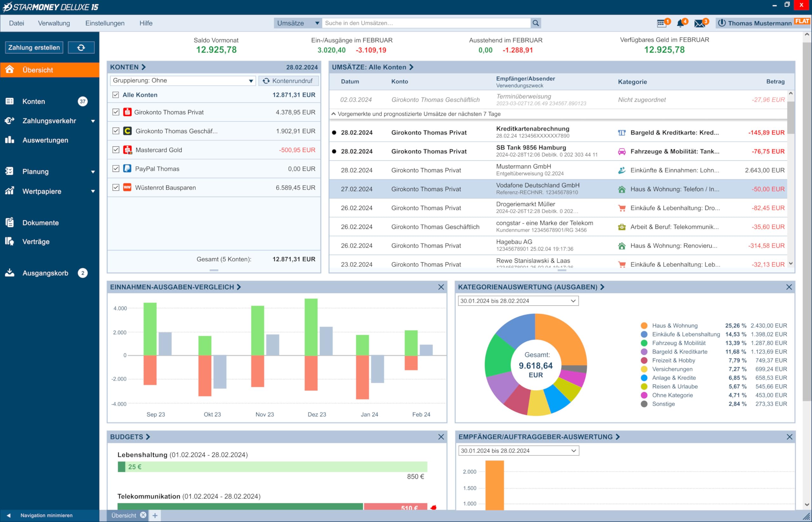Click into the Suche in den Umsätzen field
This screenshot has width=812, height=522.
(426, 23)
